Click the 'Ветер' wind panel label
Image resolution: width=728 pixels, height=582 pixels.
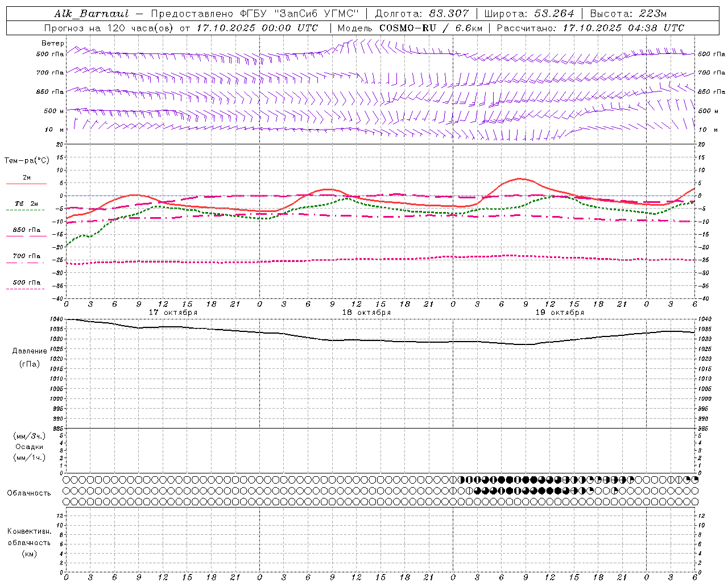click(53, 43)
